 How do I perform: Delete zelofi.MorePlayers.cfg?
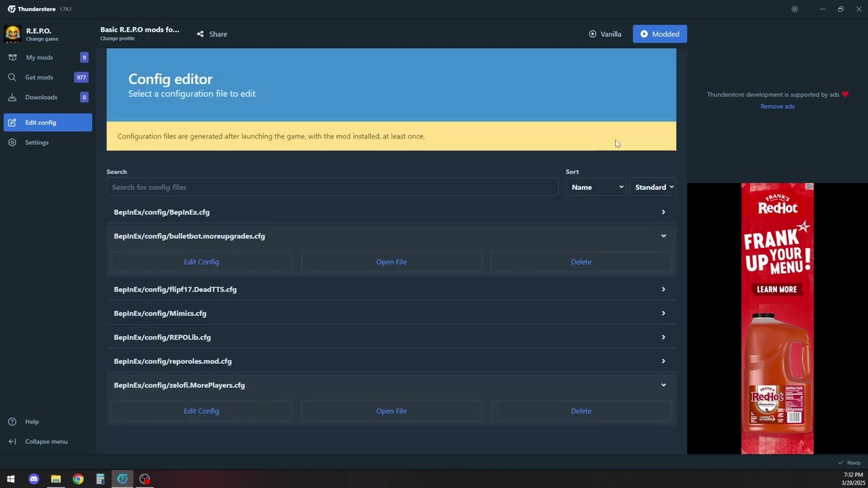tap(581, 411)
